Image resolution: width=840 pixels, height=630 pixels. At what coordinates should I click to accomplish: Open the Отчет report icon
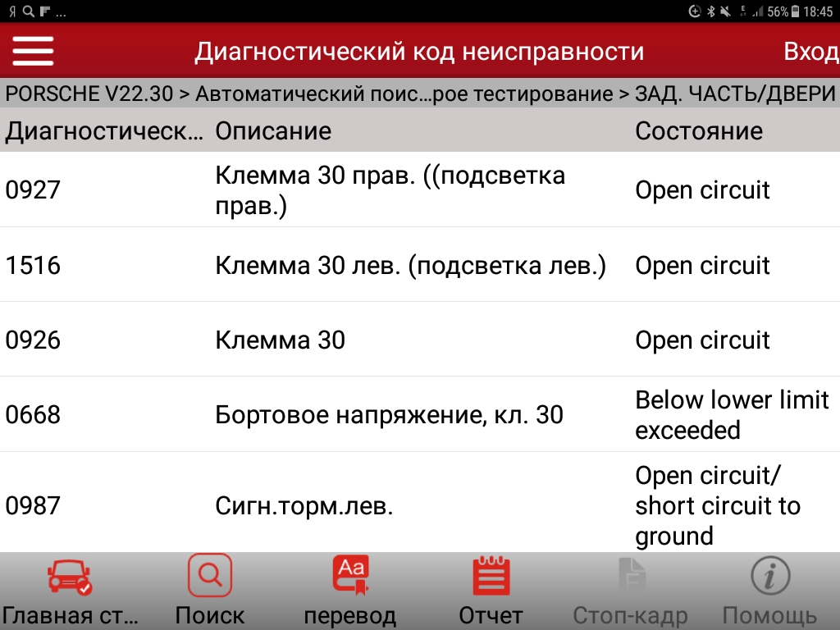click(491, 577)
